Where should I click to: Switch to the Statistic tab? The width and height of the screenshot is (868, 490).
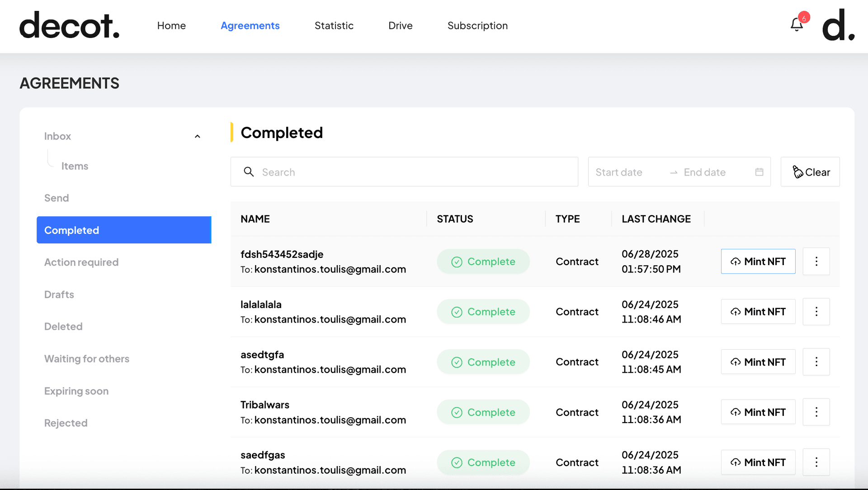coord(334,26)
